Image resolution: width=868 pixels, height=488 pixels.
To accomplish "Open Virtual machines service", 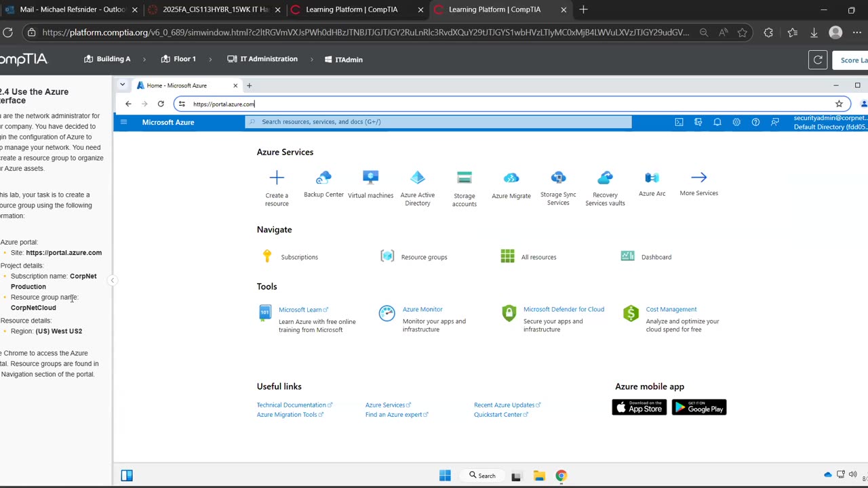I will pyautogui.click(x=370, y=184).
